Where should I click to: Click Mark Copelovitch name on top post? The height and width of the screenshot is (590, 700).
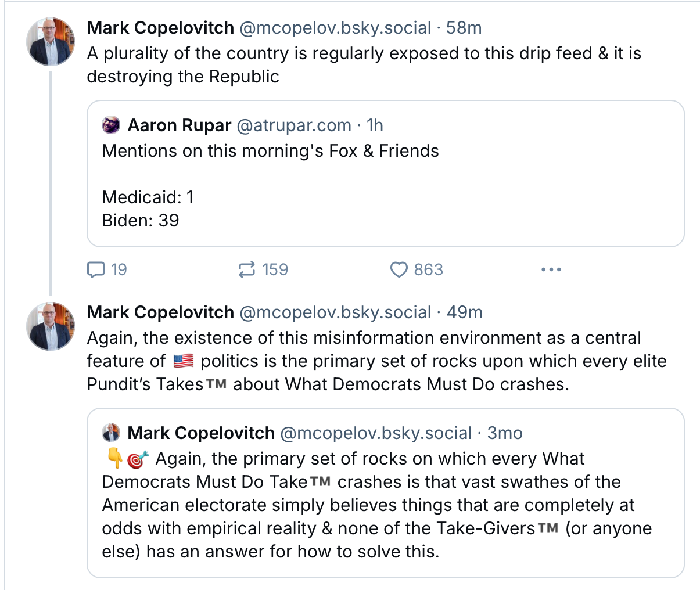point(160,28)
